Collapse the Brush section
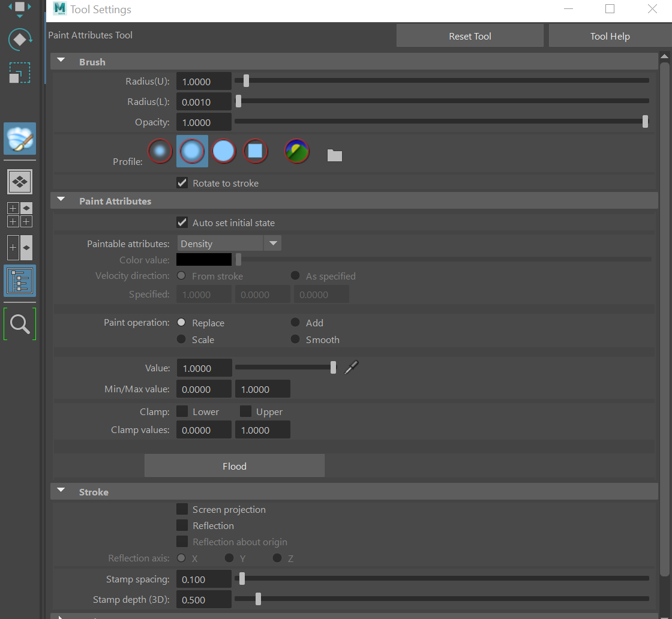The image size is (672, 619). (61, 61)
